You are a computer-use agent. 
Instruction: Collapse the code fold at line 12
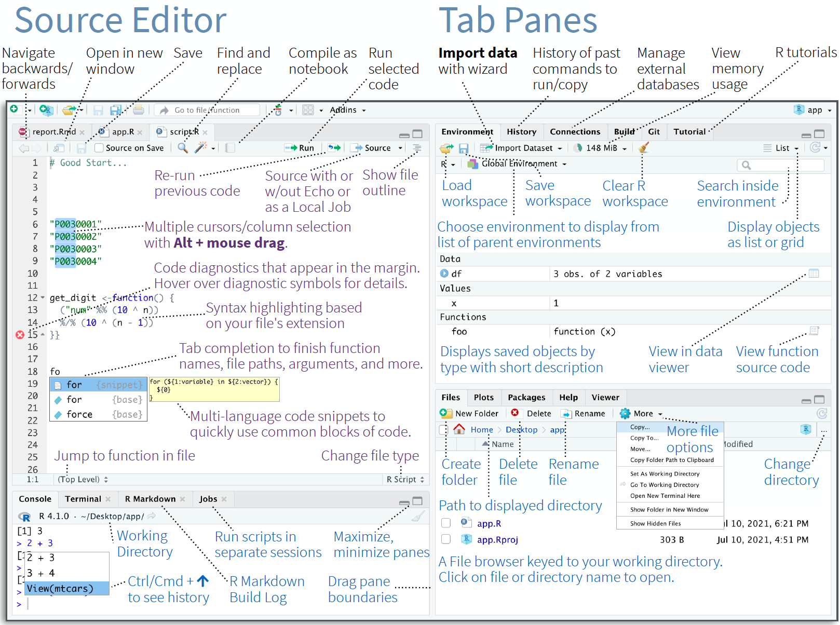coord(43,297)
